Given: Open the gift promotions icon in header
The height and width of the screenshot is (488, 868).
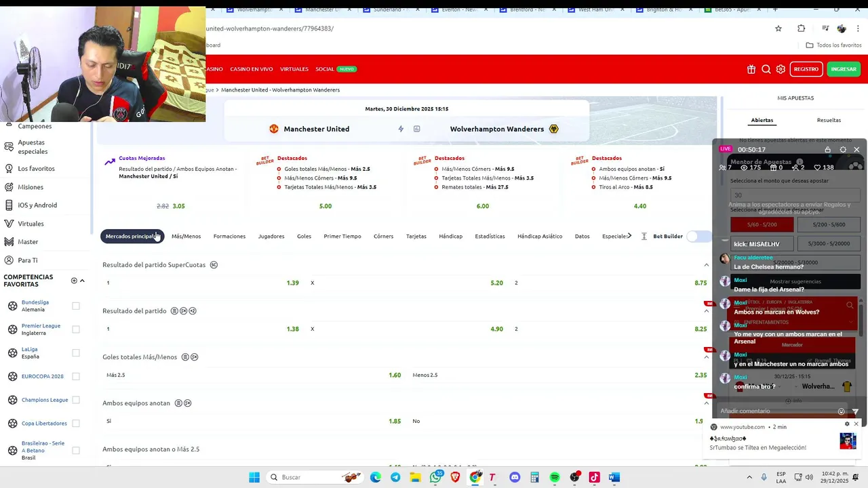Looking at the screenshot, I should pos(751,69).
